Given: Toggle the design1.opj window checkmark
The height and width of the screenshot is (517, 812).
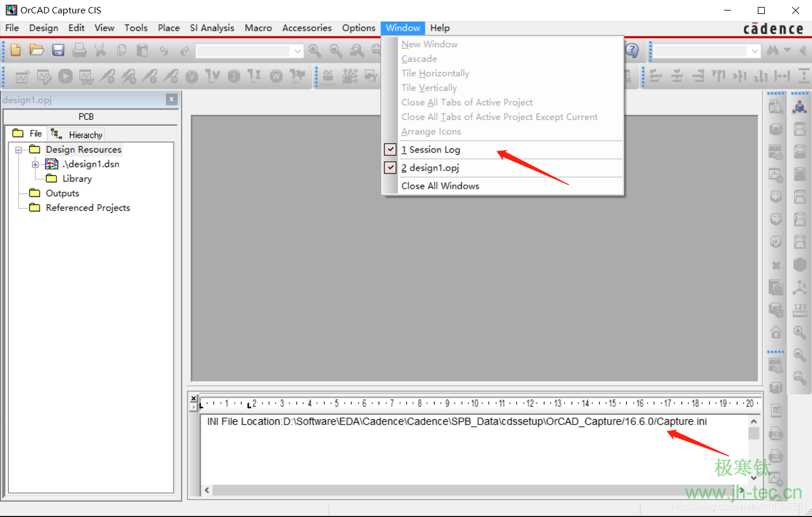Looking at the screenshot, I should [390, 168].
